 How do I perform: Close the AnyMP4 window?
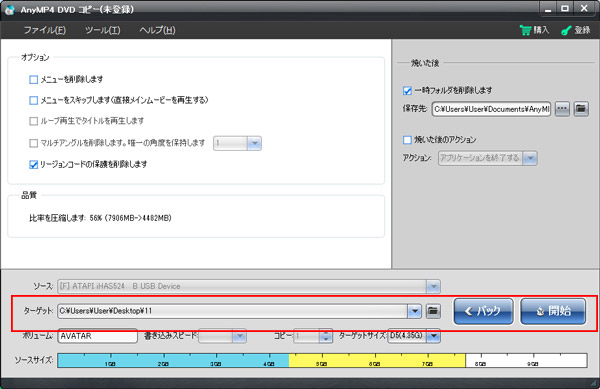(x=584, y=9)
